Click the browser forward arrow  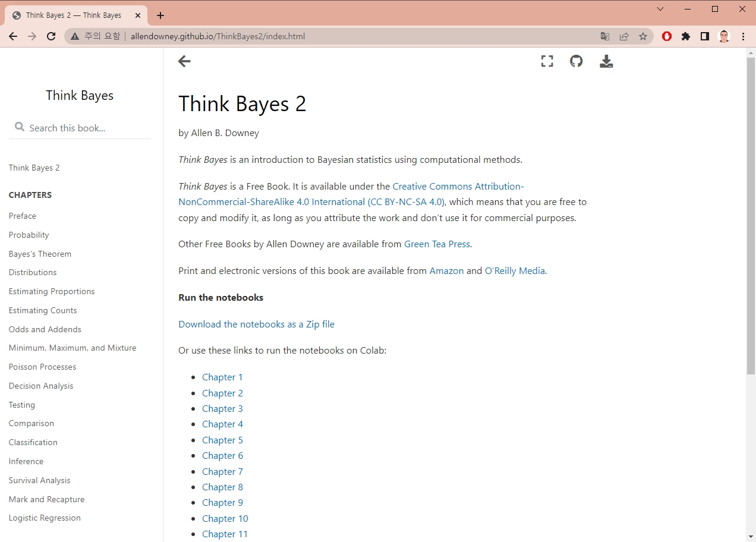point(32,36)
